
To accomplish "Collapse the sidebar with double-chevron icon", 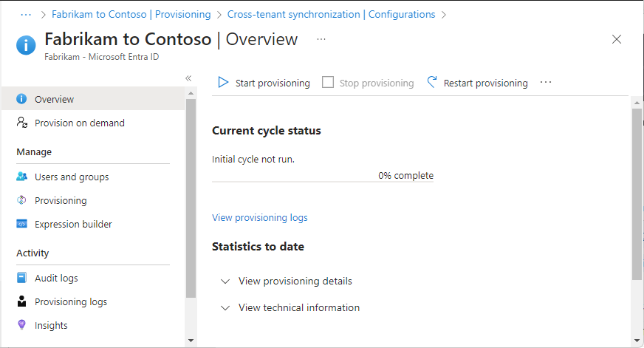I will click(188, 78).
